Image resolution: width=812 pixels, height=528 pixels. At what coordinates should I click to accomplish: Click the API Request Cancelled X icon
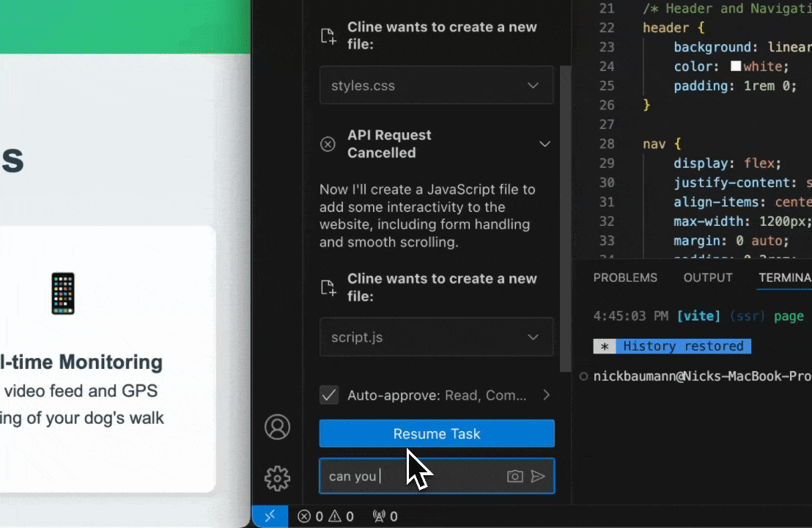tap(328, 144)
